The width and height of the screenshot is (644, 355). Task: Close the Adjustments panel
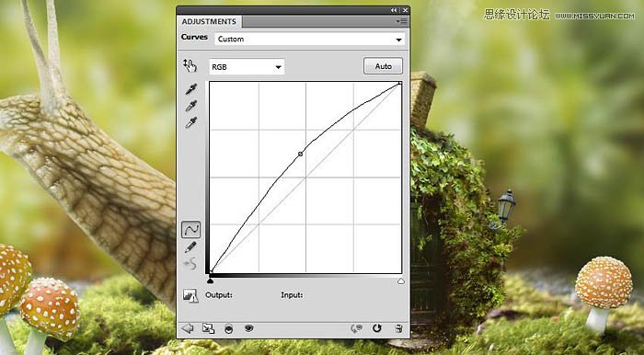[x=405, y=10]
